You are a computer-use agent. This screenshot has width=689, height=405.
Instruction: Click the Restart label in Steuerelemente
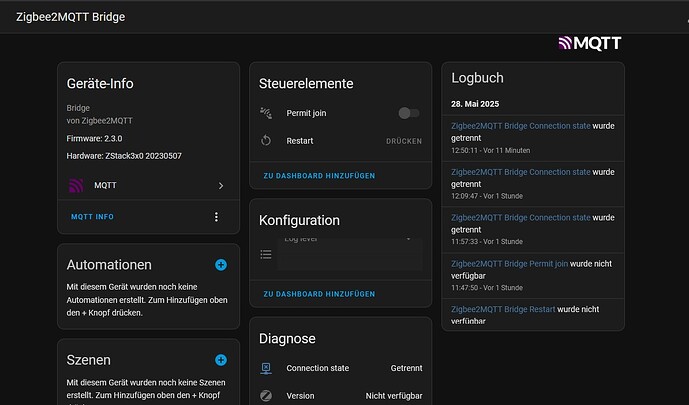300,141
